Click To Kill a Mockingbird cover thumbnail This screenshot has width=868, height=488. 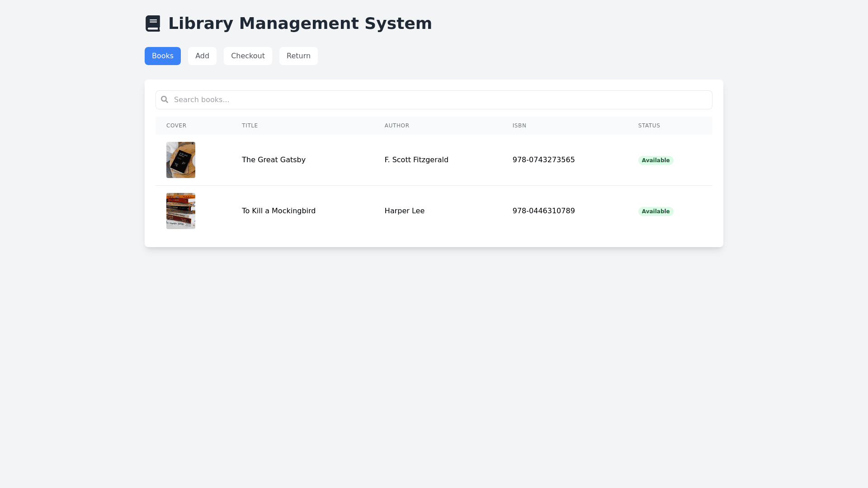tap(181, 211)
